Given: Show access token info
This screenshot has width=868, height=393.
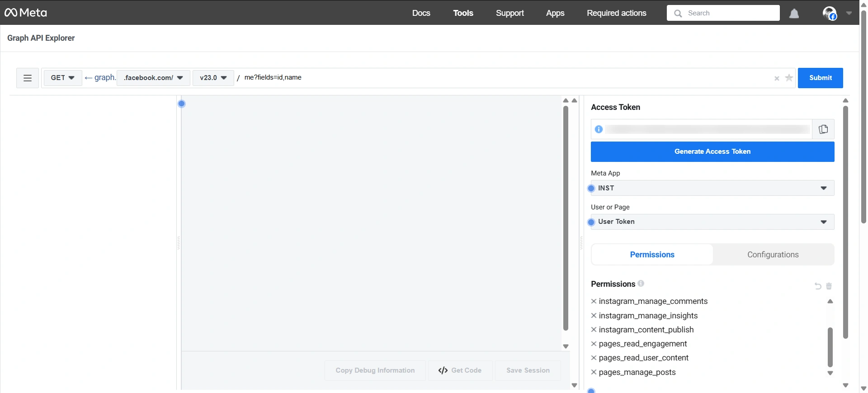Looking at the screenshot, I should tap(599, 129).
